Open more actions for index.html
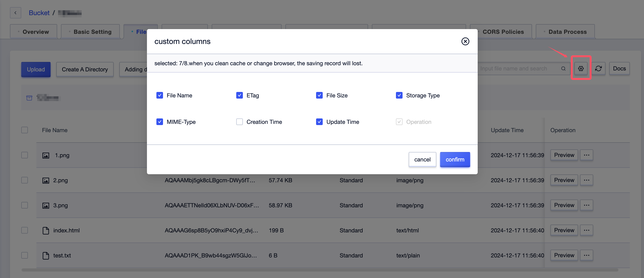This screenshot has width=644, height=278. coord(586,230)
